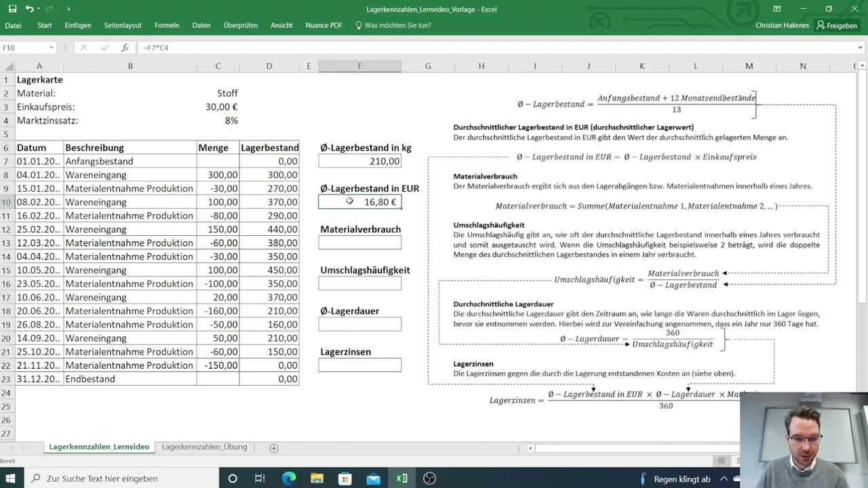Click Ø-Lagerbestand in EUR cell 16,80 €
Image resolution: width=868 pixels, height=488 pixels.
[x=359, y=202]
